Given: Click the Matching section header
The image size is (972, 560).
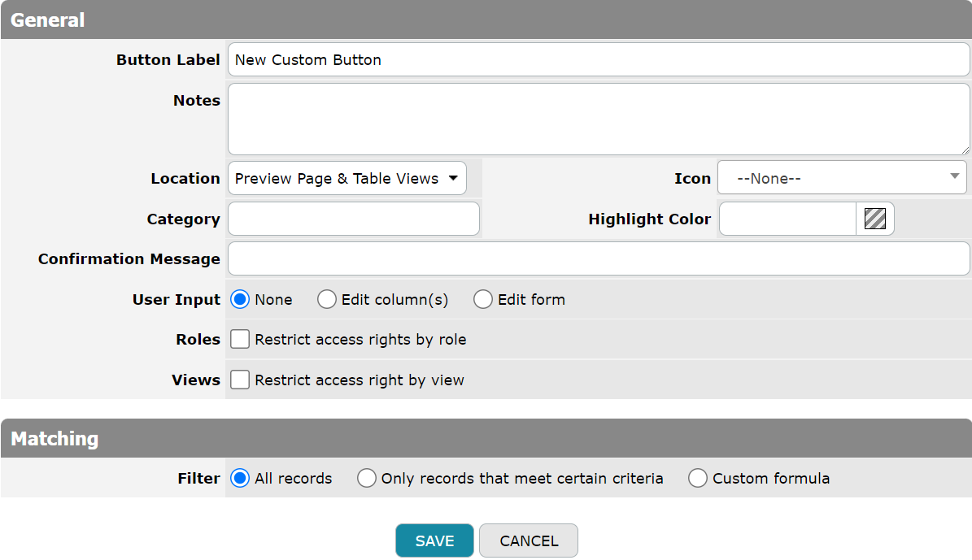Looking at the screenshot, I should click(x=486, y=439).
